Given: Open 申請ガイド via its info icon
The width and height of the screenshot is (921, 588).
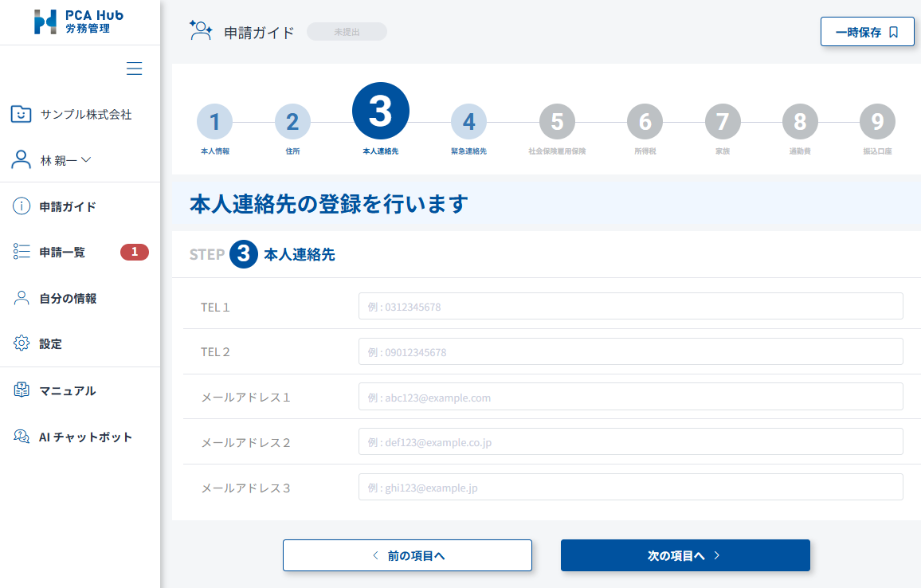Looking at the screenshot, I should 21,206.
